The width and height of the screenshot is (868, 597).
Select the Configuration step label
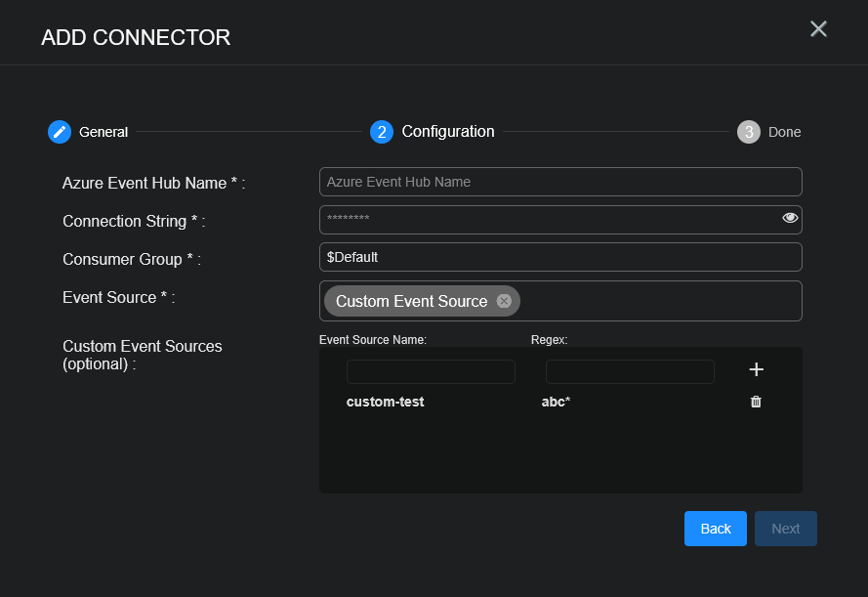tap(448, 131)
